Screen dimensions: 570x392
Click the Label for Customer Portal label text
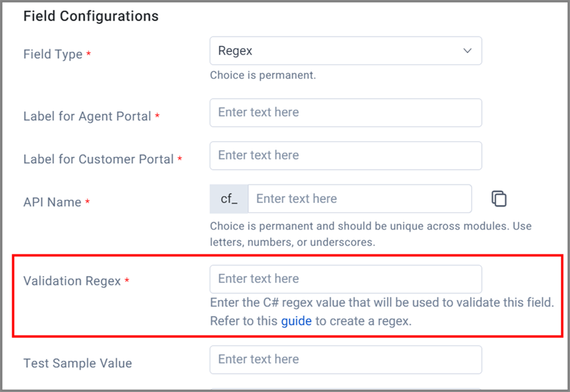[x=99, y=159]
